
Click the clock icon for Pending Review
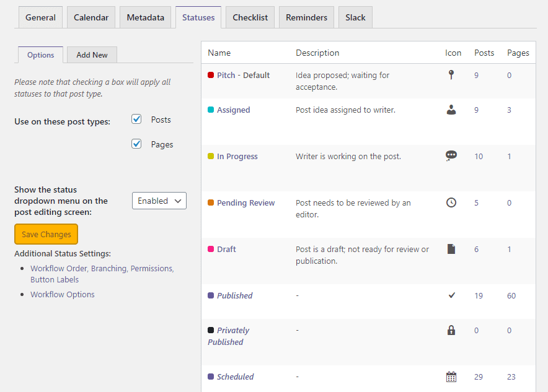451,202
